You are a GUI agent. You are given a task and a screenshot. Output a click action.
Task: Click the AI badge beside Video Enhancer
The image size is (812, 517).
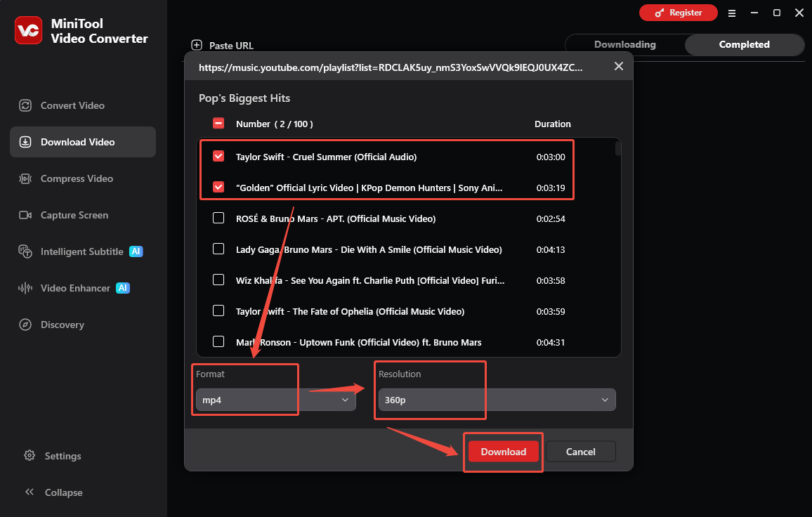pyautogui.click(x=123, y=288)
